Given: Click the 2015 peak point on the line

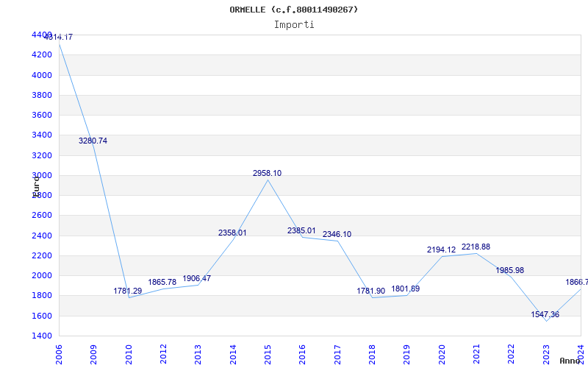Looking at the screenshot, I should pyautogui.click(x=268, y=180).
